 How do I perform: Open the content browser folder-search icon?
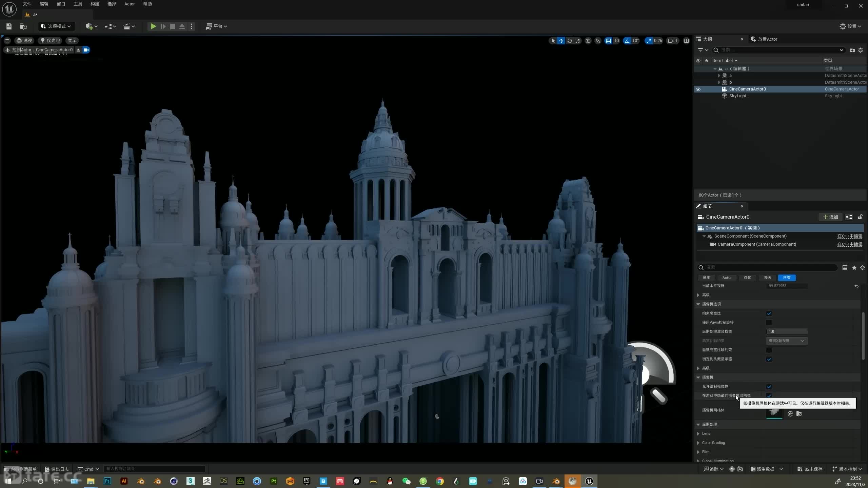(23, 26)
